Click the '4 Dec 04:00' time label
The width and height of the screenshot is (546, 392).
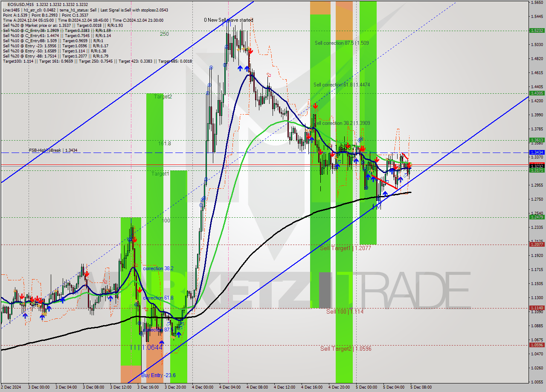pos(230,387)
